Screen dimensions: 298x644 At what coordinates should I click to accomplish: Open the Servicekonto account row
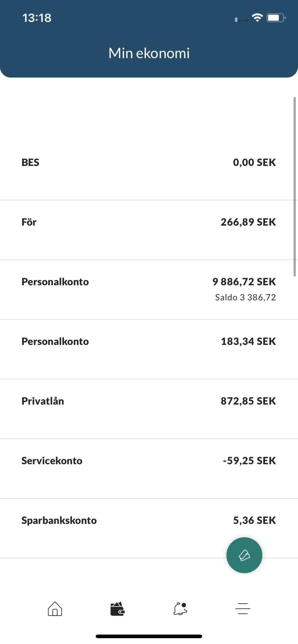click(x=149, y=468)
